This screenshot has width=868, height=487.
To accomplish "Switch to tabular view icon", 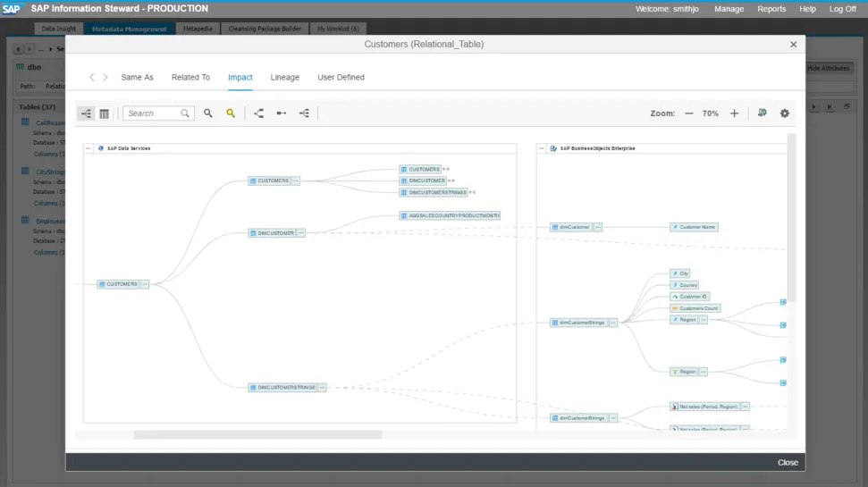I will pyautogui.click(x=104, y=113).
